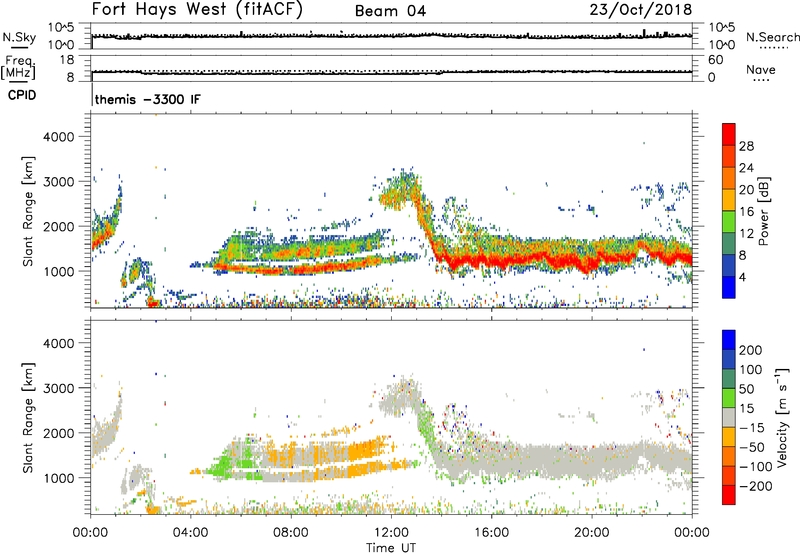Click the 'Time UT' axis title
Image resolution: width=800 pixels, height=554 pixels.
point(391,548)
